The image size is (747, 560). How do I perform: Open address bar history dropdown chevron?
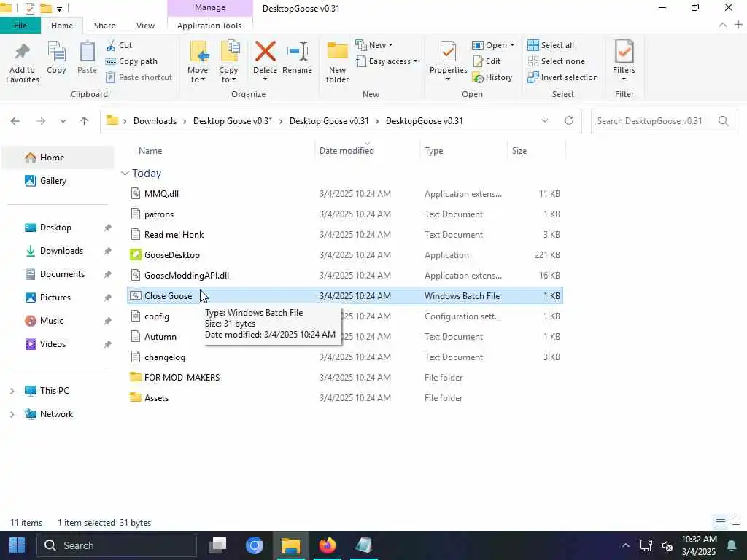(x=544, y=121)
